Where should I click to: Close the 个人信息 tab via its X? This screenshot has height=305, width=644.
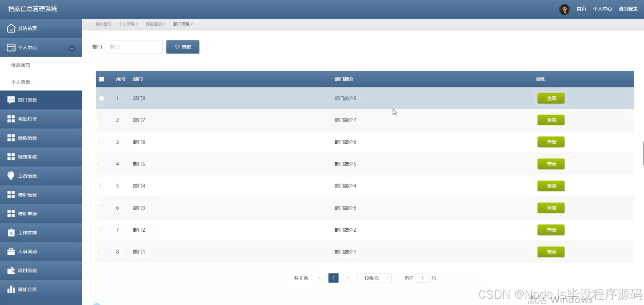(x=137, y=24)
